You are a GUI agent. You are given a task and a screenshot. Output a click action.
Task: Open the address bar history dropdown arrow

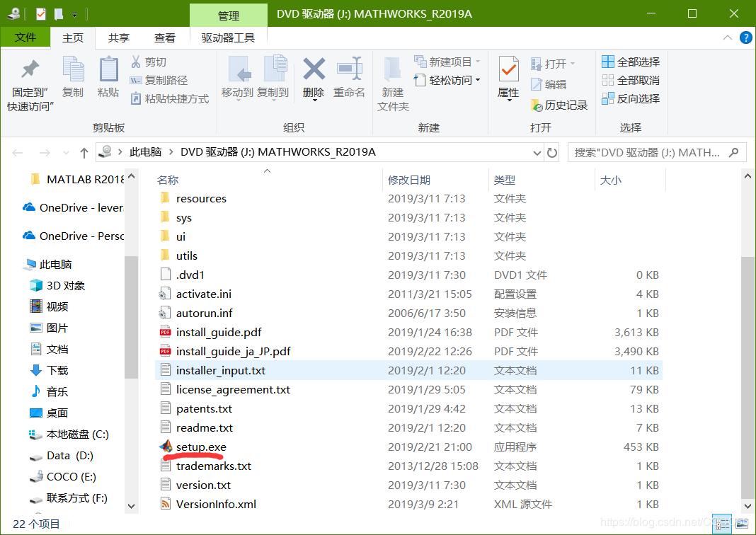tap(537, 153)
